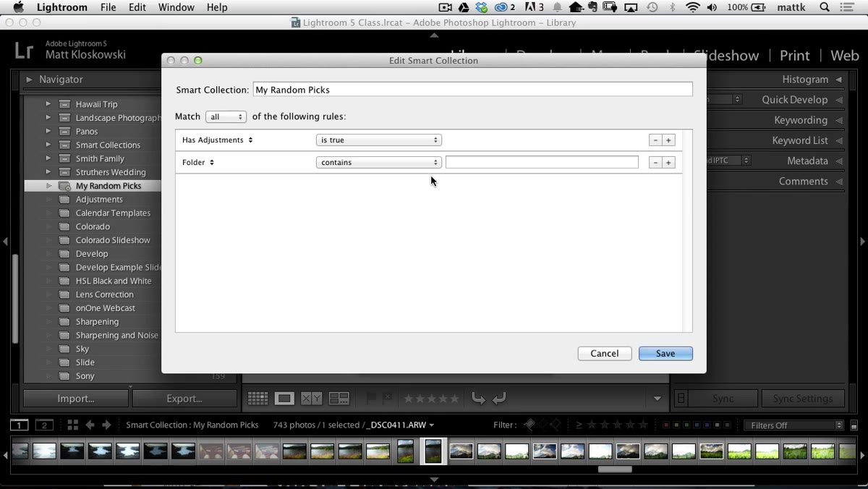This screenshot has width=868, height=489.
Task: Open Survey view icon in toolbar
Action: point(339,399)
